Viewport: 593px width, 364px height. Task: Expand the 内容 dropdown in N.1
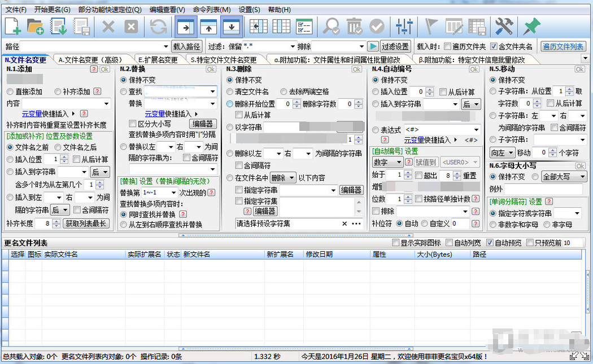107,104
